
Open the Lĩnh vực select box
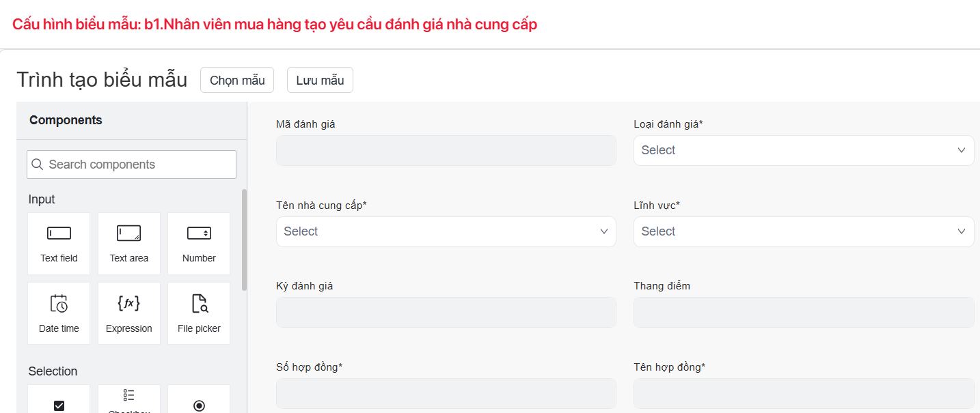804,231
